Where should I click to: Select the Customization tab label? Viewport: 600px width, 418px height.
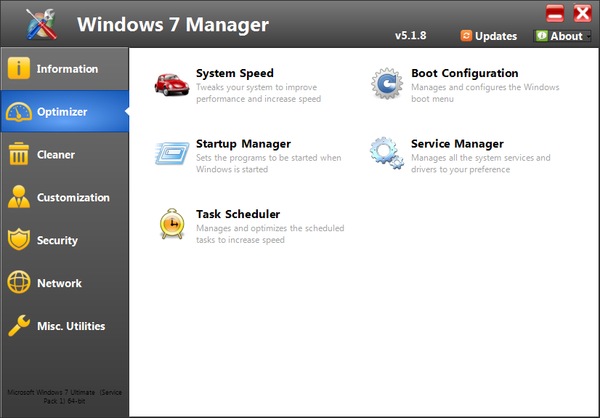pos(73,198)
